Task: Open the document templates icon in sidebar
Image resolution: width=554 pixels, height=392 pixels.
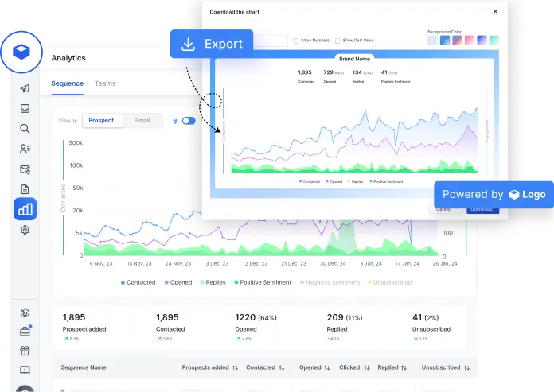Action: 25,189
